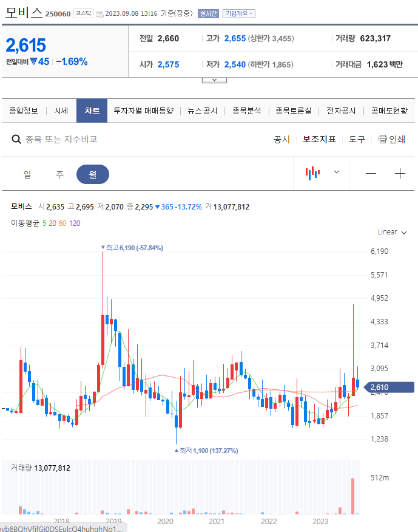Open the 종목토론실 tab
The width and height of the screenshot is (418, 532).
pyautogui.click(x=293, y=111)
